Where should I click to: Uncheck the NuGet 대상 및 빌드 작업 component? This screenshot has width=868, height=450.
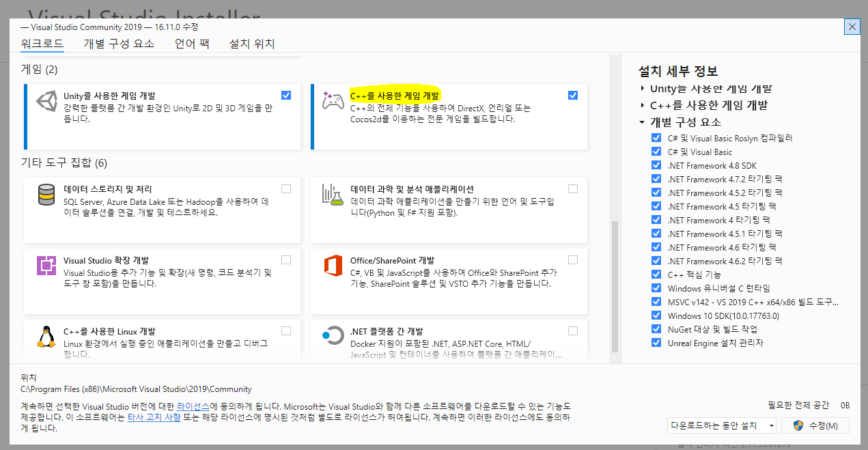[x=656, y=329]
